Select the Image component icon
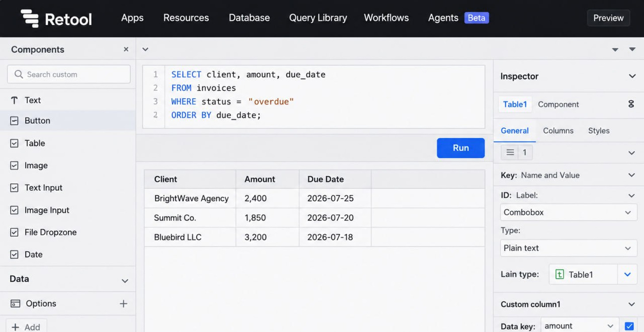 pyautogui.click(x=14, y=166)
